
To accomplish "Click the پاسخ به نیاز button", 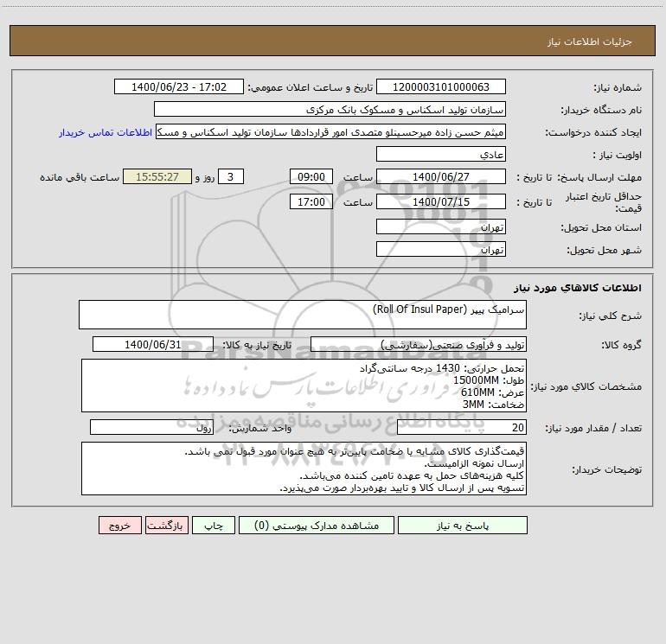I will 463,526.
